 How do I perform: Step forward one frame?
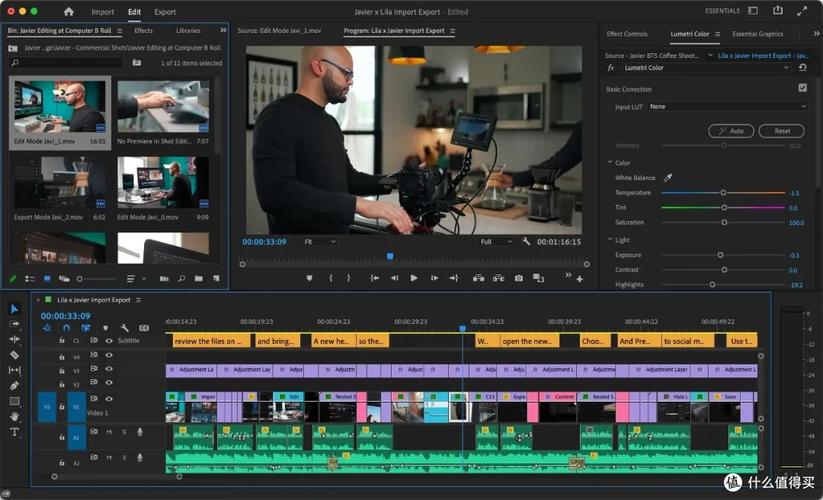tap(434, 278)
